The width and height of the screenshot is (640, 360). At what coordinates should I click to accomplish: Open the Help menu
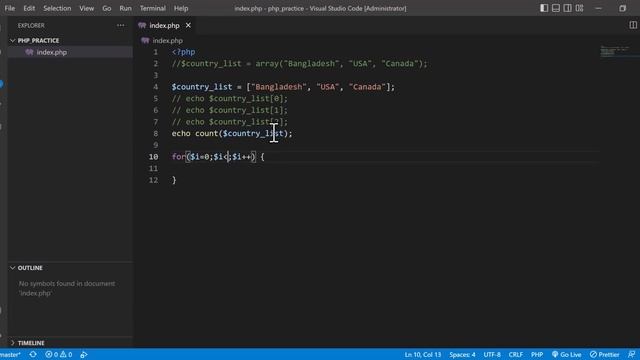point(181,8)
